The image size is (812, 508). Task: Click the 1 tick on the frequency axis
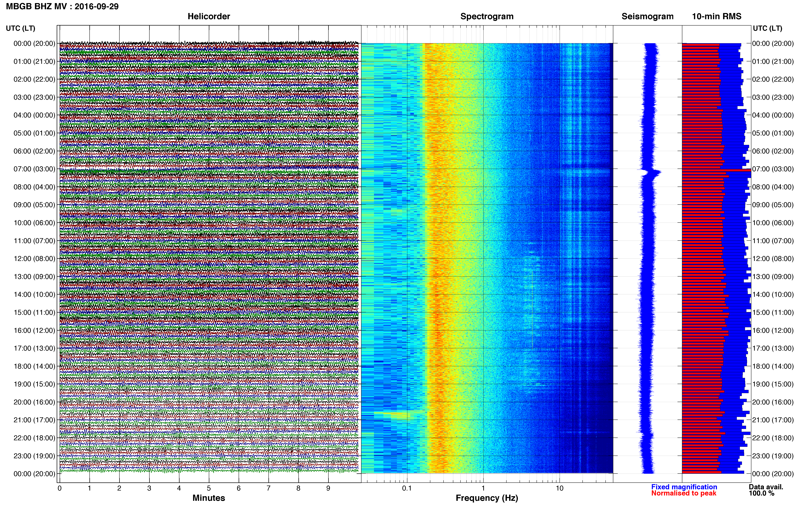[x=483, y=488]
